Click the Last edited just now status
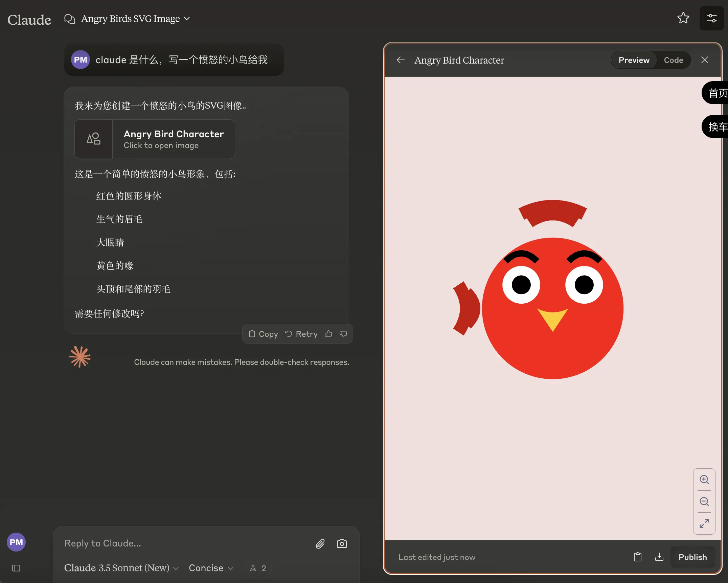 (437, 557)
